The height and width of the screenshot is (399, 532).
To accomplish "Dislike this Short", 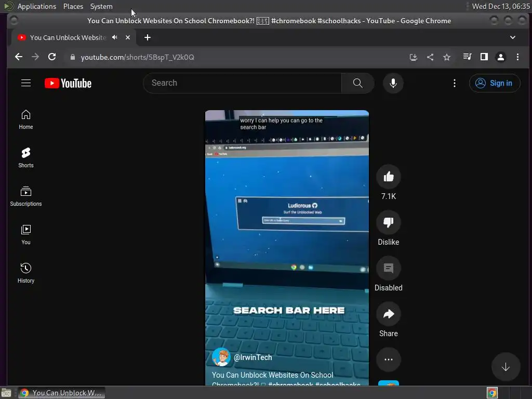I will (x=389, y=222).
